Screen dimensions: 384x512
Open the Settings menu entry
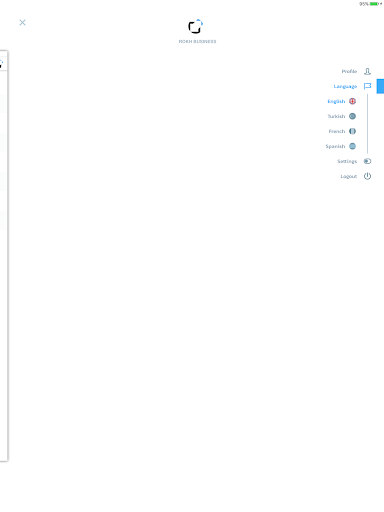point(347,161)
